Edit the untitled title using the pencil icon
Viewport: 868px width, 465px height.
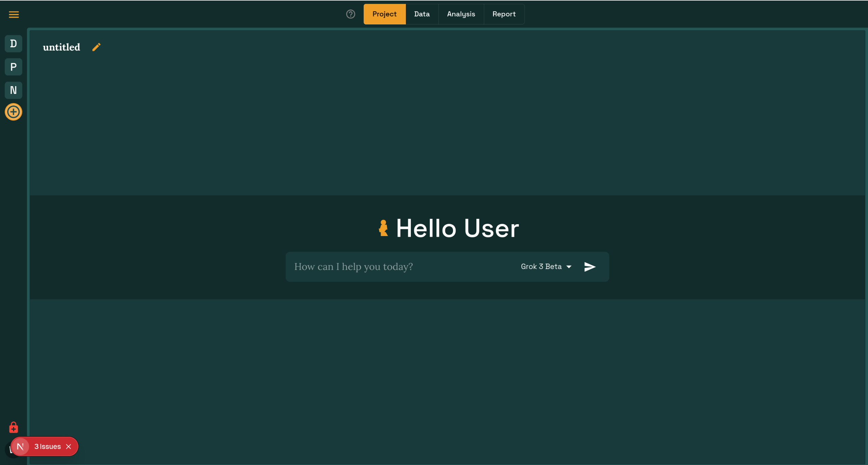point(96,47)
